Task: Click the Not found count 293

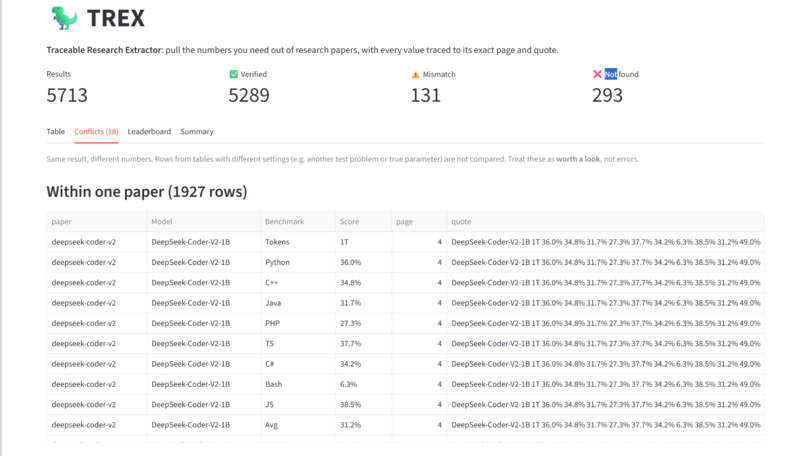Action: click(x=607, y=96)
